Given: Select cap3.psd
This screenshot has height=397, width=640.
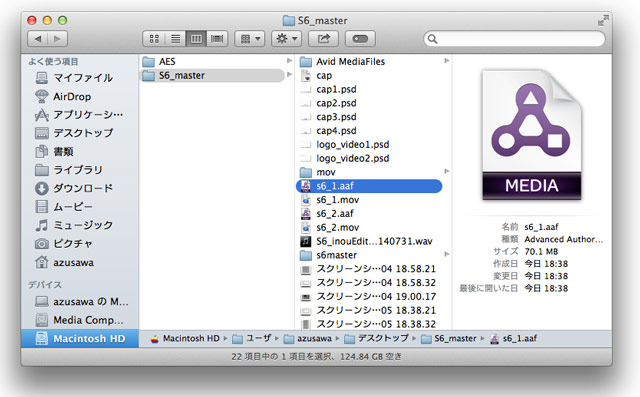Looking at the screenshot, I should pyautogui.click(x=329, y=117).
